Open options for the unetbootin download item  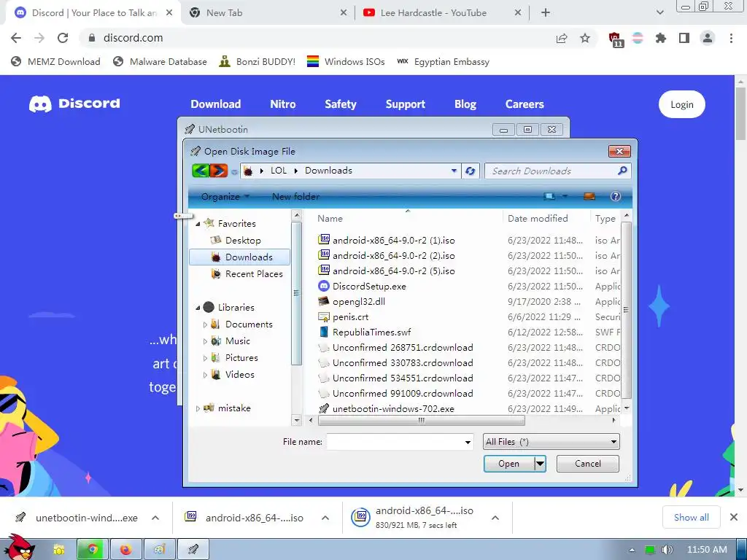click(x=155, y=518)
